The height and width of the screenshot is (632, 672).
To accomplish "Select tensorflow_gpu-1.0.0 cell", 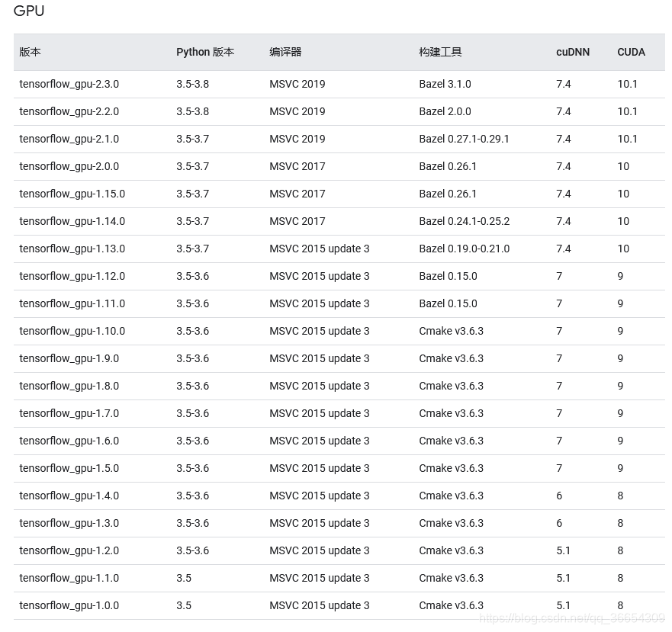I will pyautogui.click(x=69, y=605).
